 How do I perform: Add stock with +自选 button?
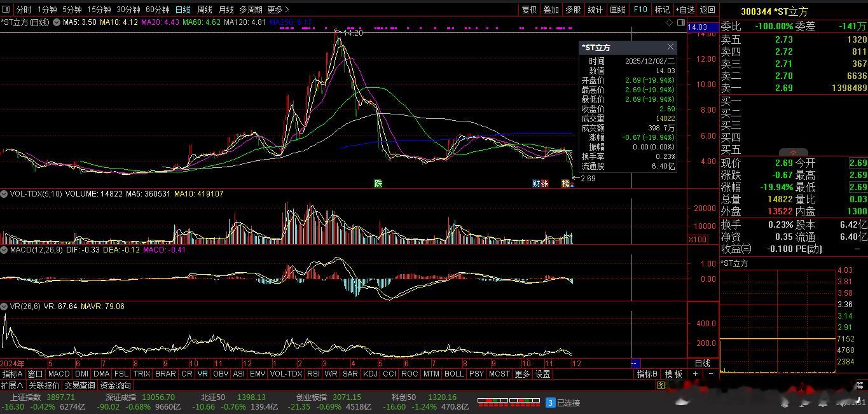[x=685, y=10]
